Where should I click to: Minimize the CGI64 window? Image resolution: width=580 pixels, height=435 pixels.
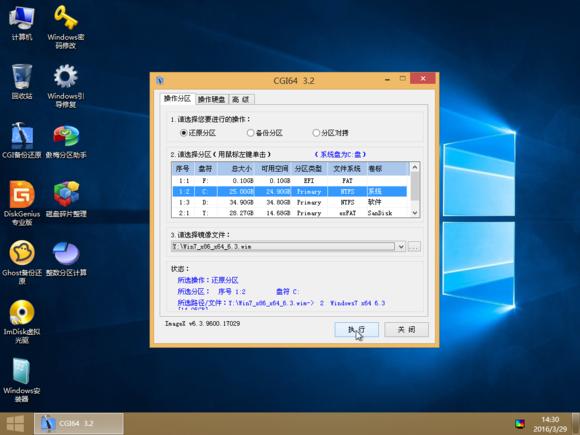click(387, 79)
